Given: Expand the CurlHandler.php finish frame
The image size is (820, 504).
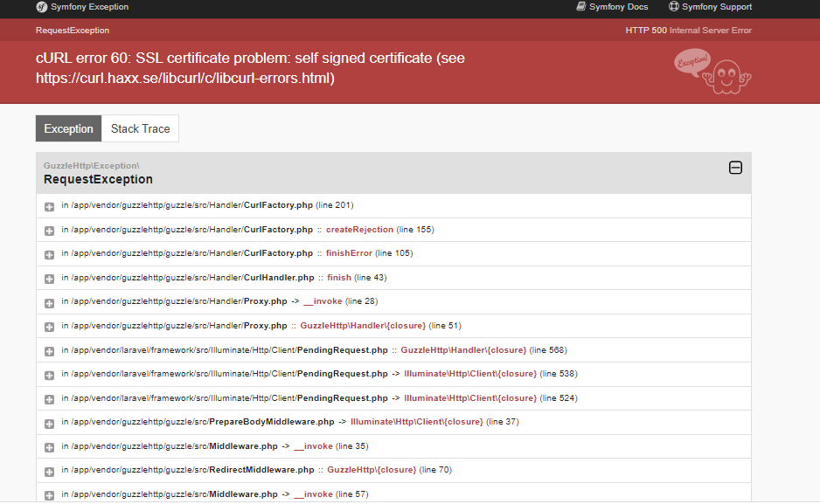Looking at the screenshot, I should click(48, 277).
